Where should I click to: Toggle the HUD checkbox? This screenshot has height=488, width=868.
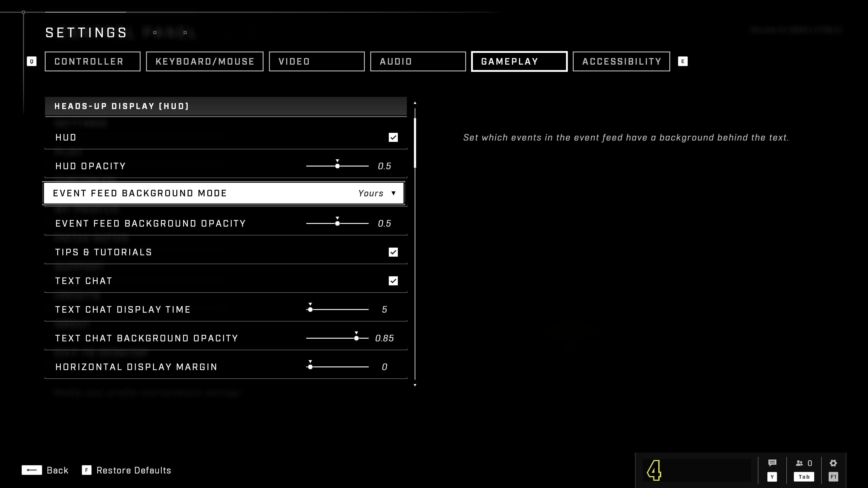point(393,137)
